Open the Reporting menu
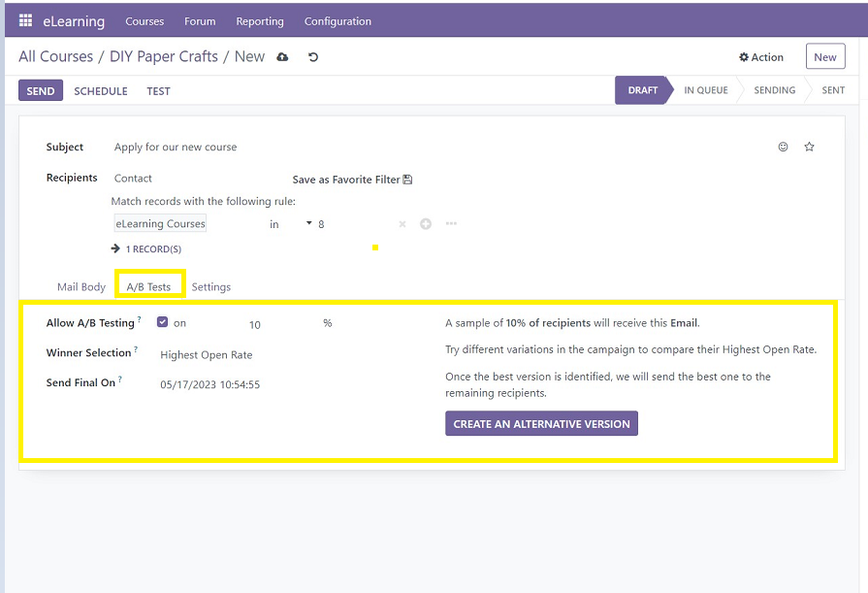The height and width of the screenshot is (593, 868). click(260, 21)
